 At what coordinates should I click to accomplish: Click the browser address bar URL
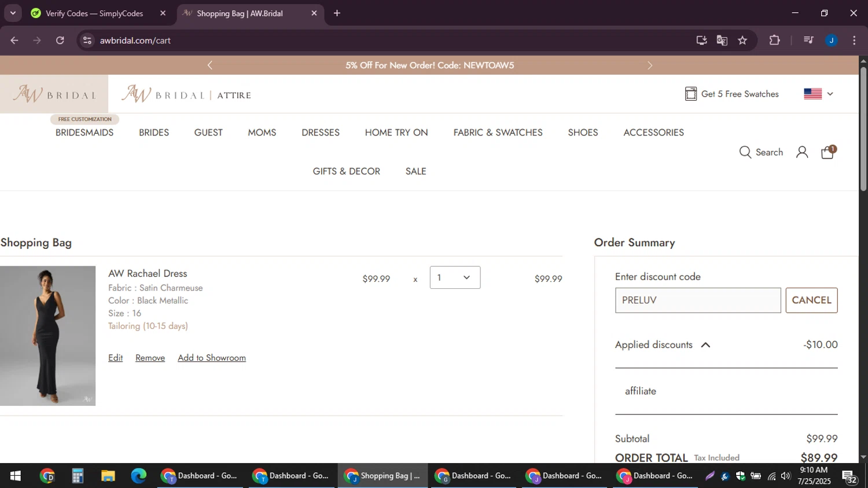click(x=135, y=41)
